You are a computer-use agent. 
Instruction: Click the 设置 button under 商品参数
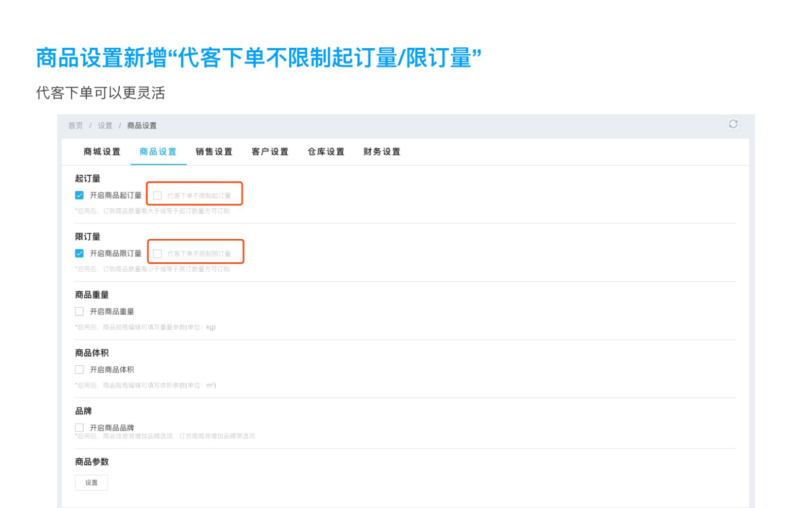(91, 483)
